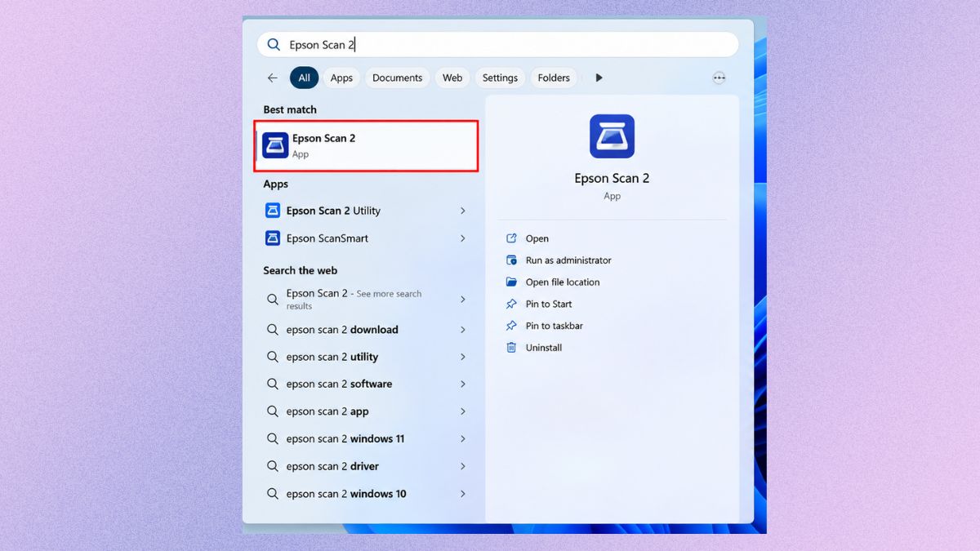Go back with the left arrow icon
Viewport: 980px width, 551px height.
tap(272, 78)
